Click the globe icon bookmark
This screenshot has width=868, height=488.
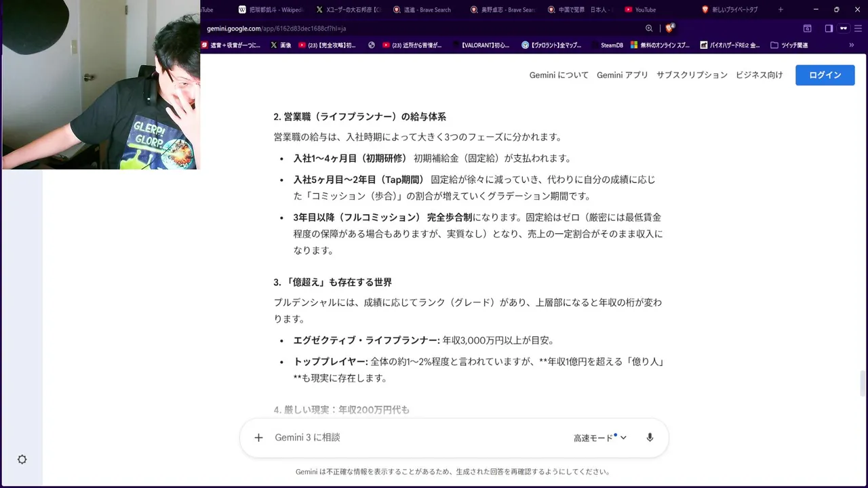[372, 45]
